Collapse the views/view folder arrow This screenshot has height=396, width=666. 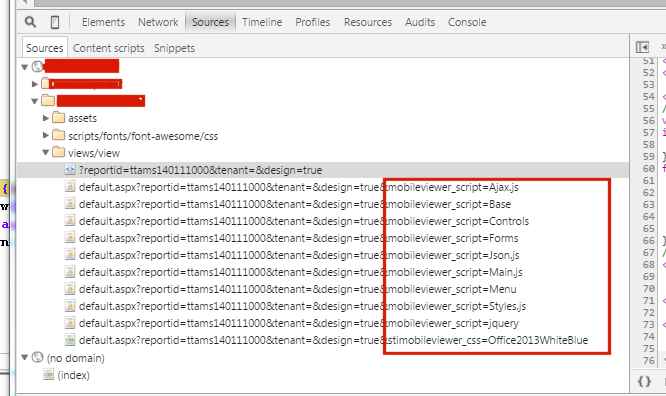(x=45, y=153)
